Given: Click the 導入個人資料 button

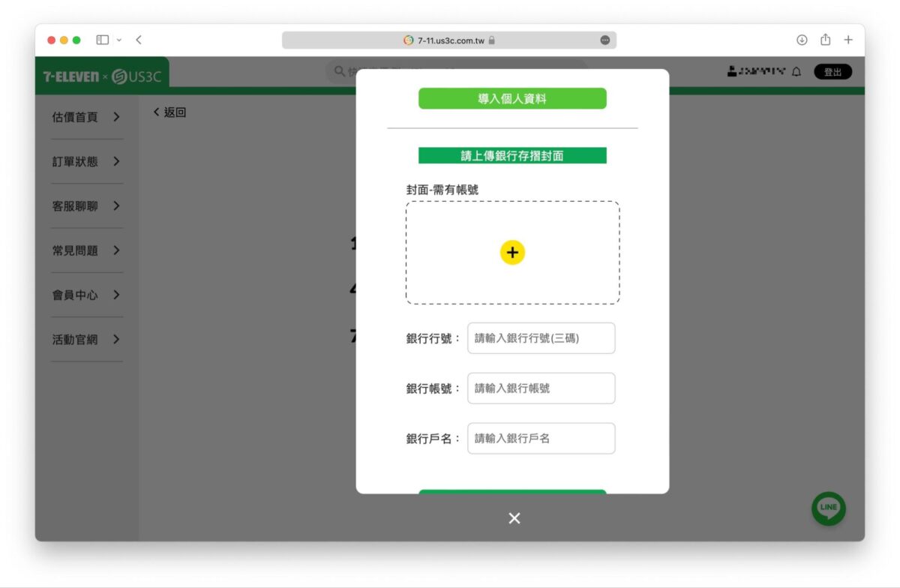Looking at the screenshot, I should click(x=512, y=98).
